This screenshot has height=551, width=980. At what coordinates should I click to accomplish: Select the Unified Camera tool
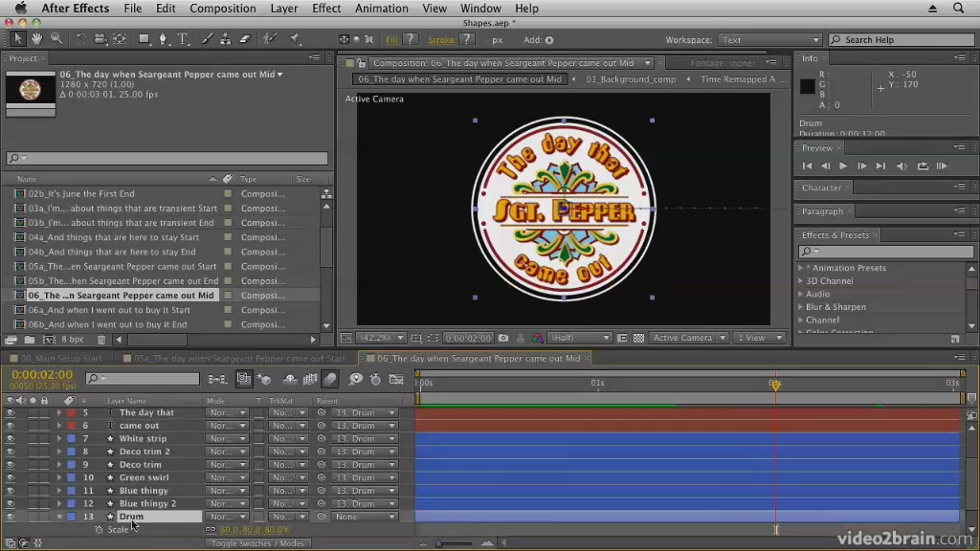(100, 38)
